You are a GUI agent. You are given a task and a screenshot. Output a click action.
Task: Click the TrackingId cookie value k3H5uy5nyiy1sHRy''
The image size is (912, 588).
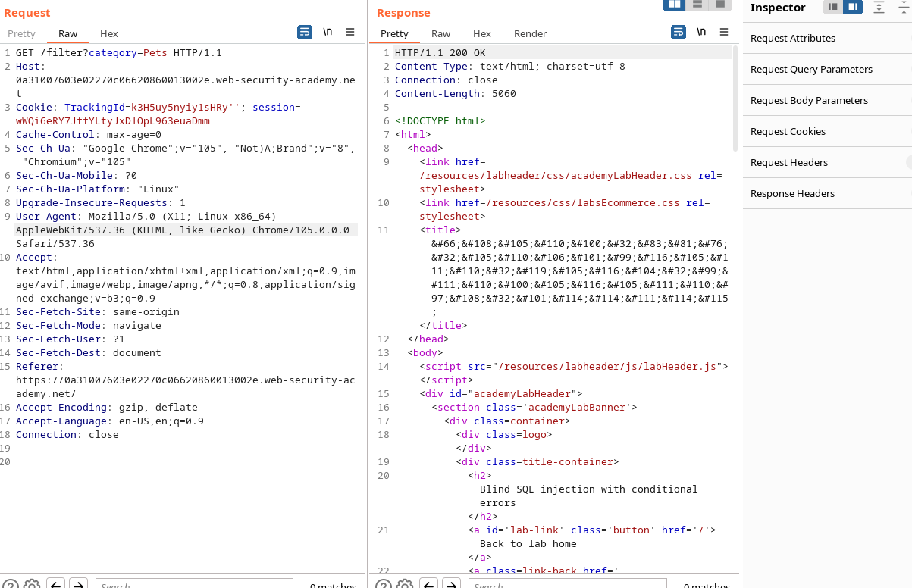(x=186, y=108)
